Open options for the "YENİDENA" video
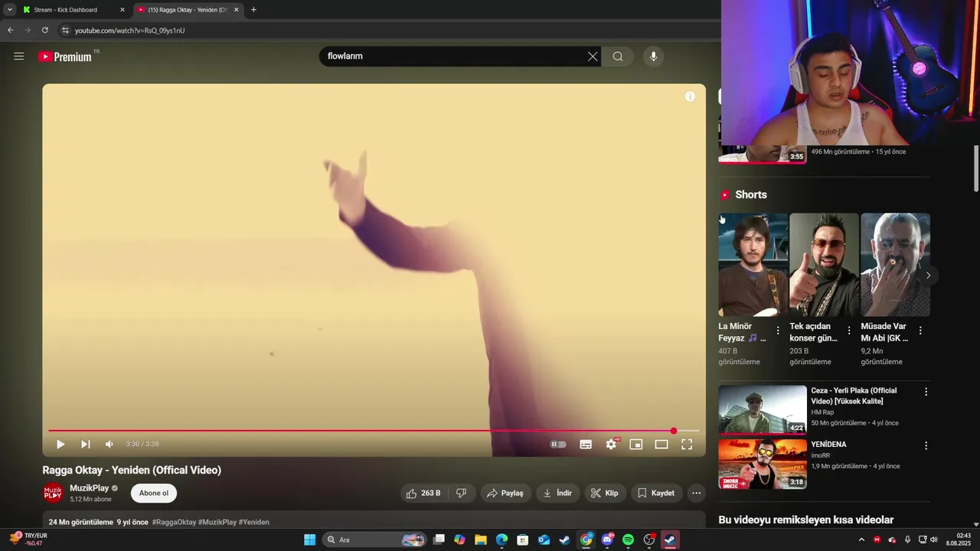 [926, 445]
